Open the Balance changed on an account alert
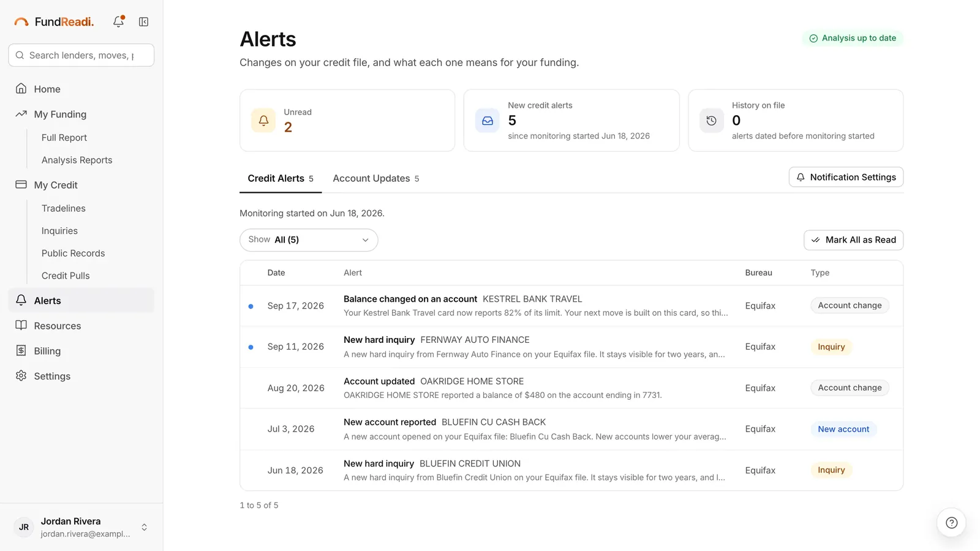Screen dimensions: 980x551 point(571,305)
